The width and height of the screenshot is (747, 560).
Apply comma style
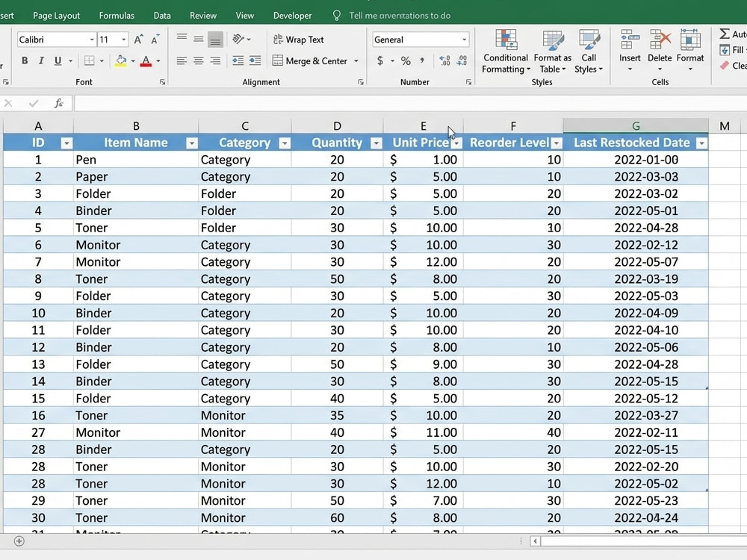(x=422, y=60)
